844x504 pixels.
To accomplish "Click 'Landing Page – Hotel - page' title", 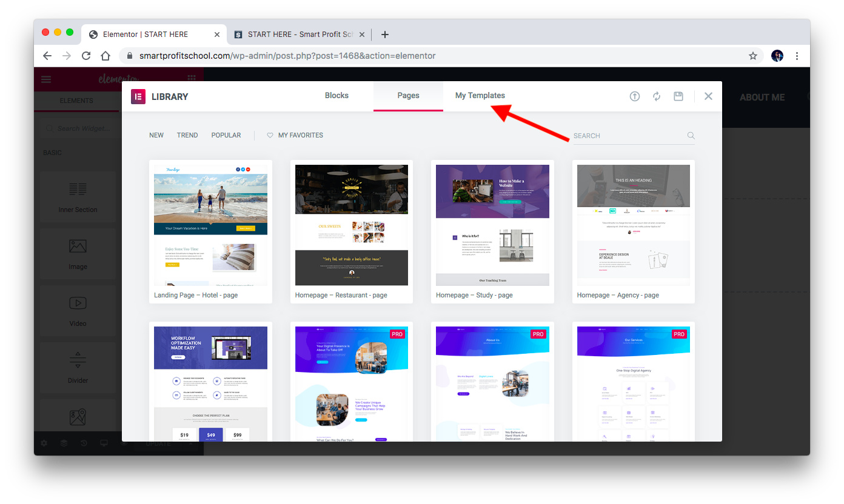I will (196, 295).
